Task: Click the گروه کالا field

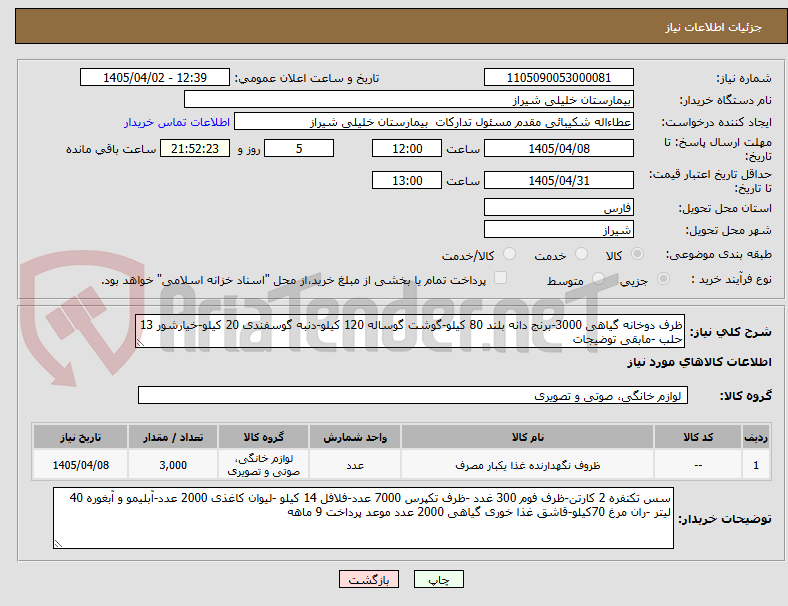Action: (x=413, y=395)
